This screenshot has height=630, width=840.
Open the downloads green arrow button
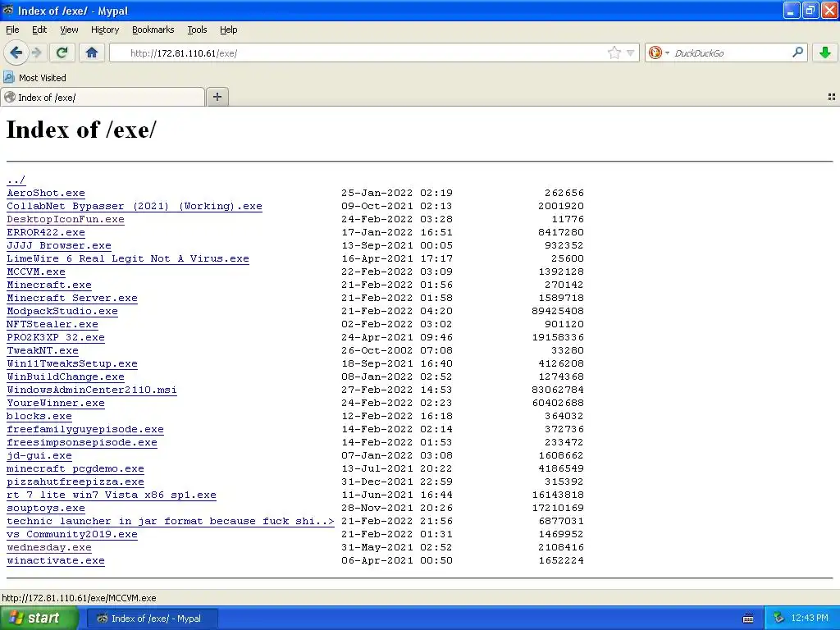(825, 52)
